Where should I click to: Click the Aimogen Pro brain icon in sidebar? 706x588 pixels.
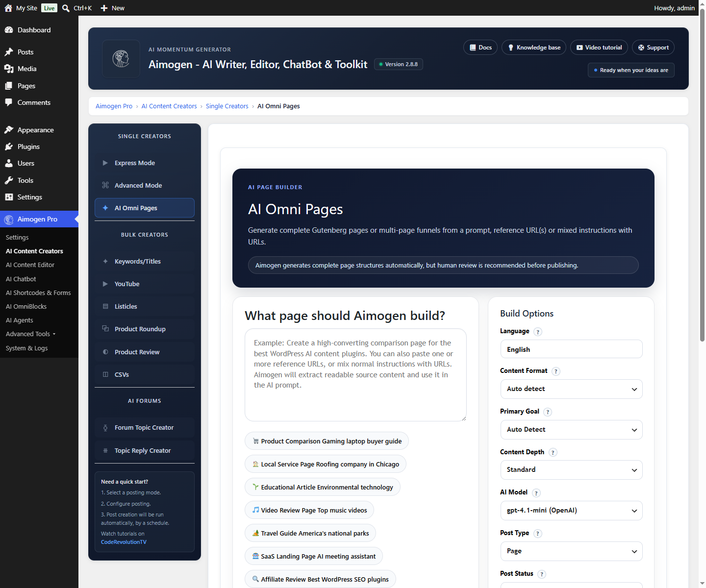coord(9,220)
